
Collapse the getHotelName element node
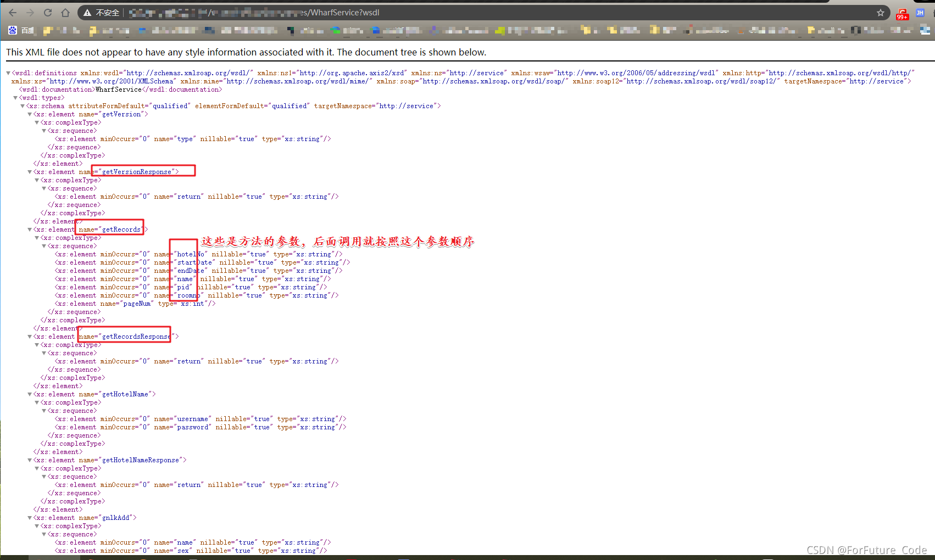pos(30,394)
